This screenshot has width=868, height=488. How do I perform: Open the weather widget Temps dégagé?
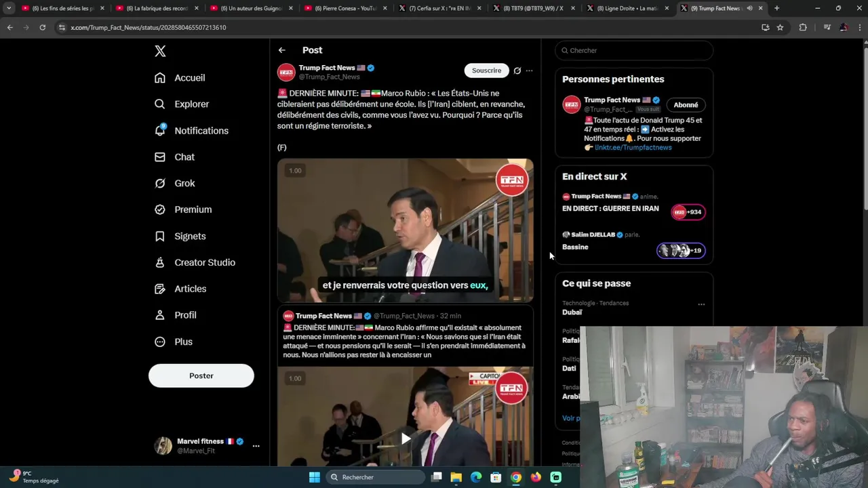[34, 477]
